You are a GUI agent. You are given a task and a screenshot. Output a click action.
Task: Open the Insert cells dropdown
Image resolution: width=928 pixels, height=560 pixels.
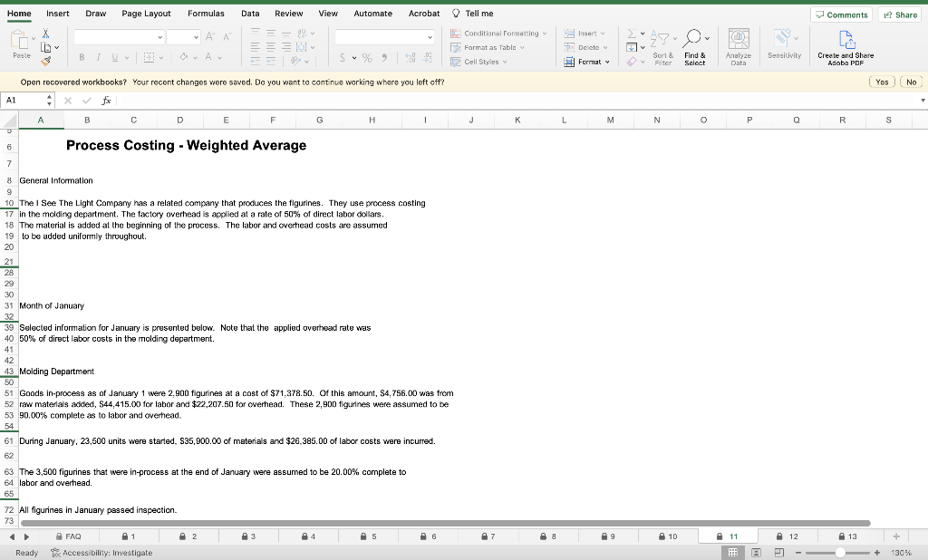[x=585, y=34]
